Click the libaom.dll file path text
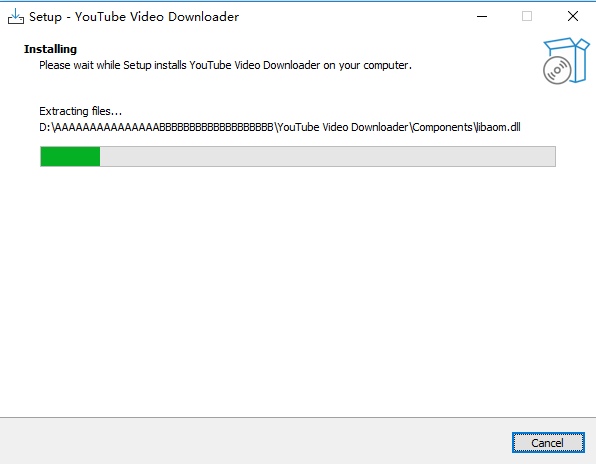This screenshot has height=464, width=596. click(280, 127)
